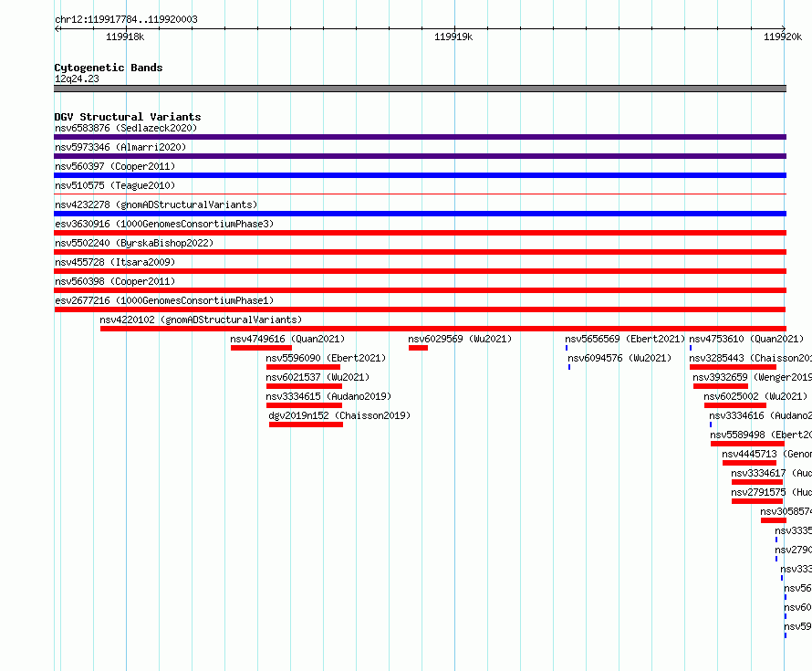Click the nsv6583876 (Sedlazeck2020) label
Viewport: 812px width, 671px height.
tap(126, 128)
